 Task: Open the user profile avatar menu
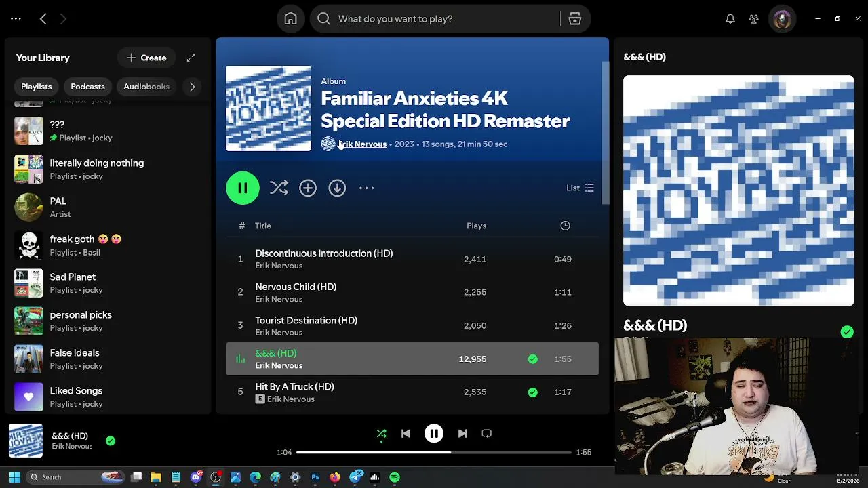[782, 19]
